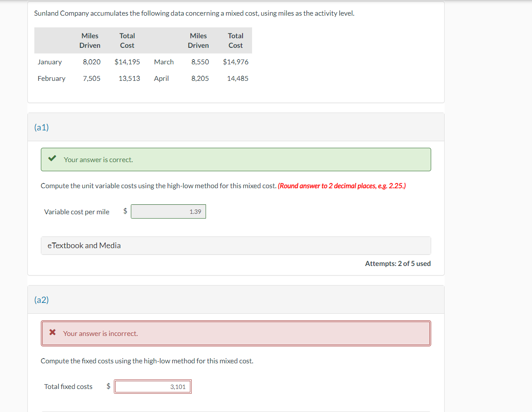Click the red X incorrect-answer icon
Viewport: 532px width, 412px height.
coord(52,332)
